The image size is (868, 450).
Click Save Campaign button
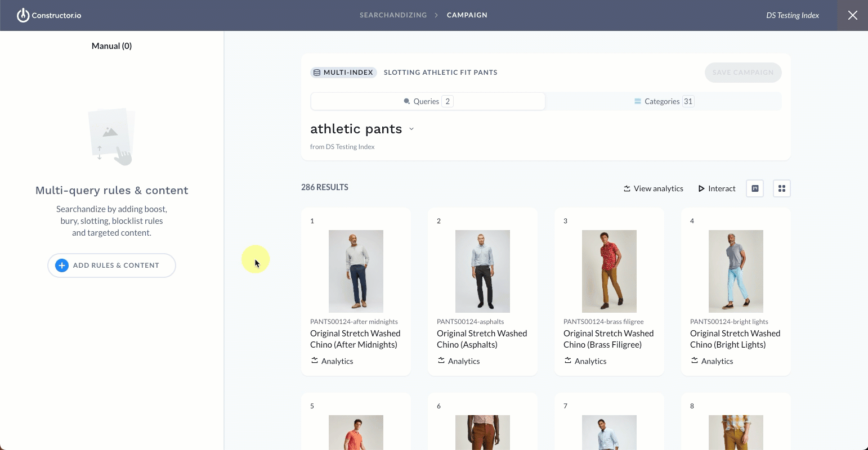743,73
